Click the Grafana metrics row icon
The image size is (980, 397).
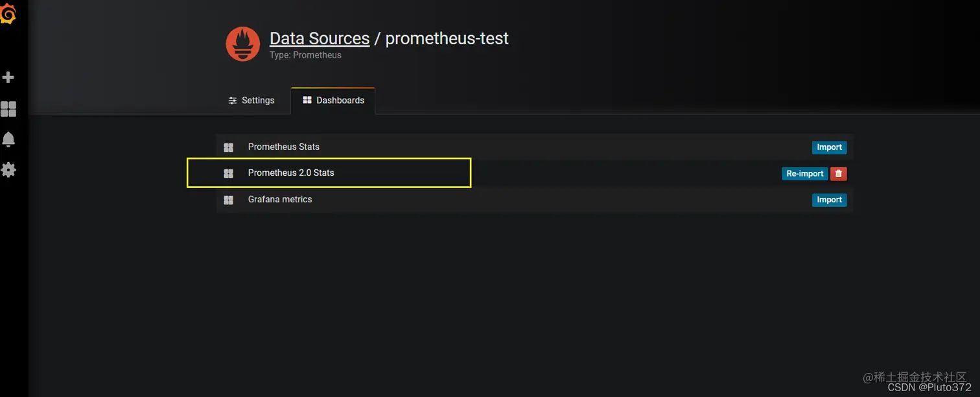click(x=228, y=200)
